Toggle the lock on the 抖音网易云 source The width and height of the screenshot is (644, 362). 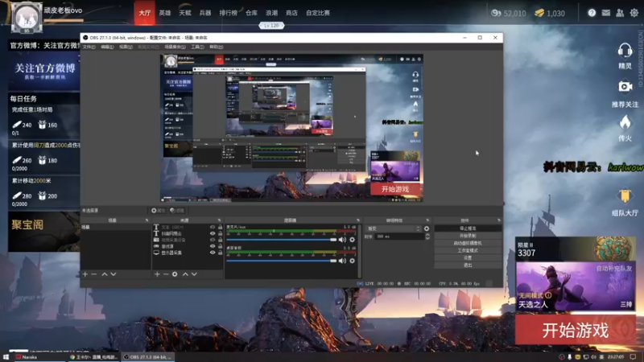click(x=220, y=233)
